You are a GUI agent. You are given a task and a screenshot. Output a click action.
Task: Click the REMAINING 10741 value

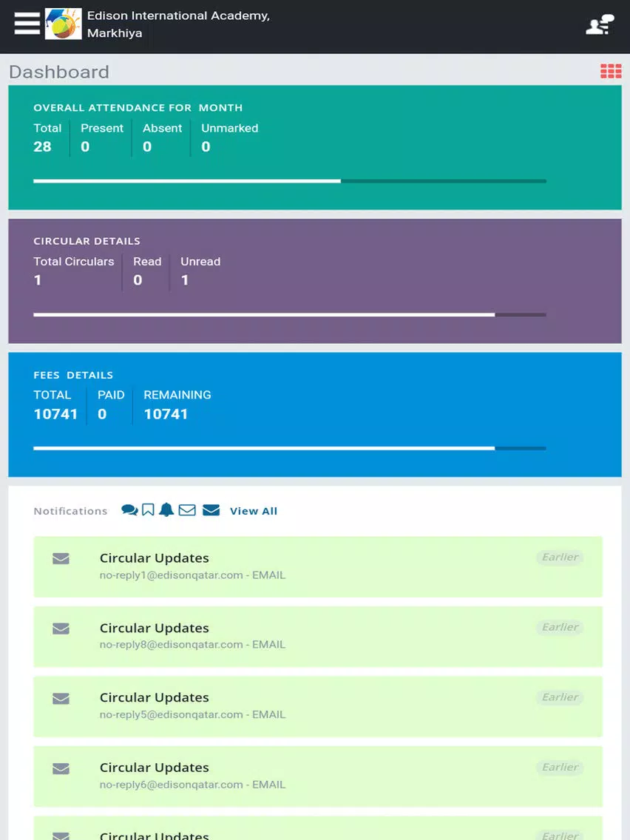166,414
